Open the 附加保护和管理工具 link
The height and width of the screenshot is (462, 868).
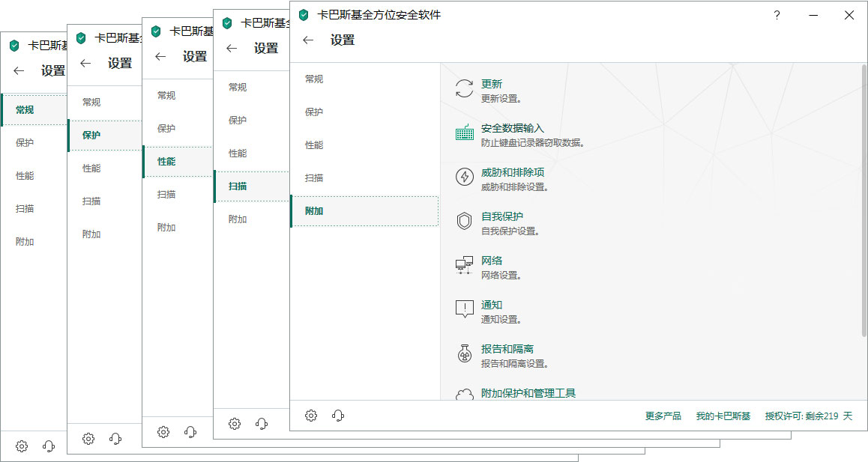pos(528,393)
